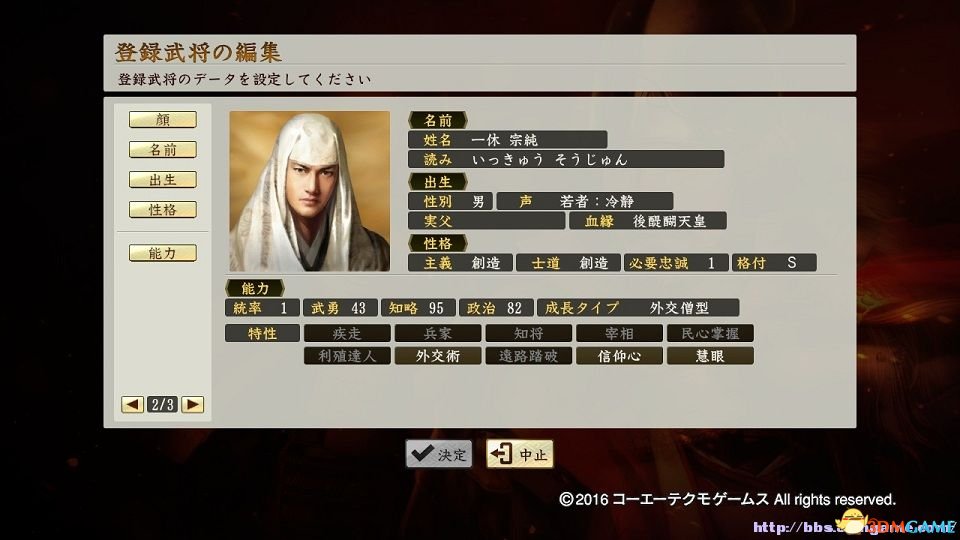
Task: Go to previous page with left arrow
Action: (x=132, y=405)
